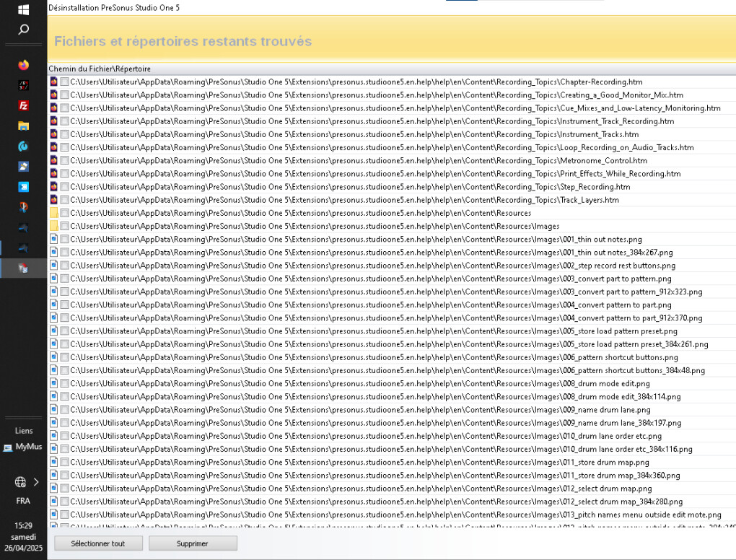Click image icon of 001_thin out notes.png
The height and width of the screenshot is (560, 736).
[54, 239]
